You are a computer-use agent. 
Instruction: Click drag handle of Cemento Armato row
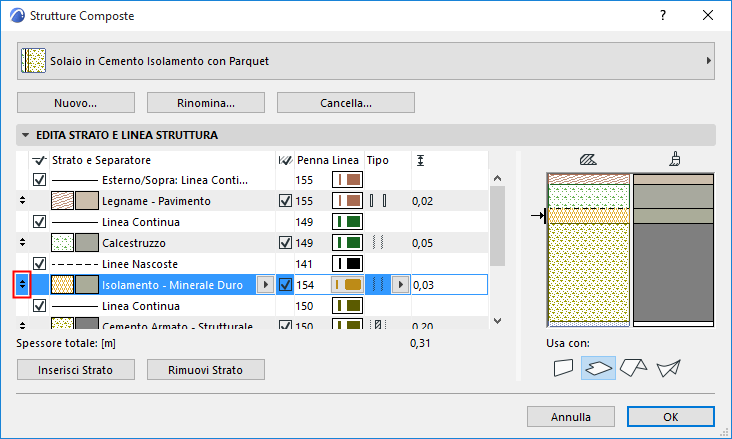coord(22,324)
